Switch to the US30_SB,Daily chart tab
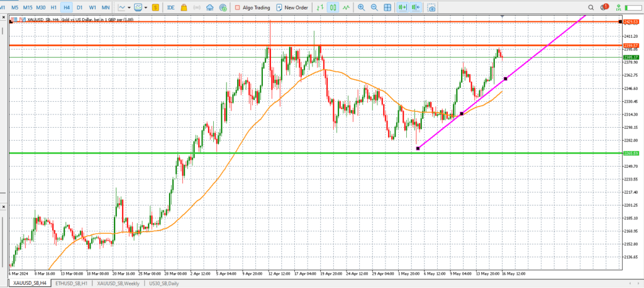Viewport: 644px width, 288px height. pos(164,283)
